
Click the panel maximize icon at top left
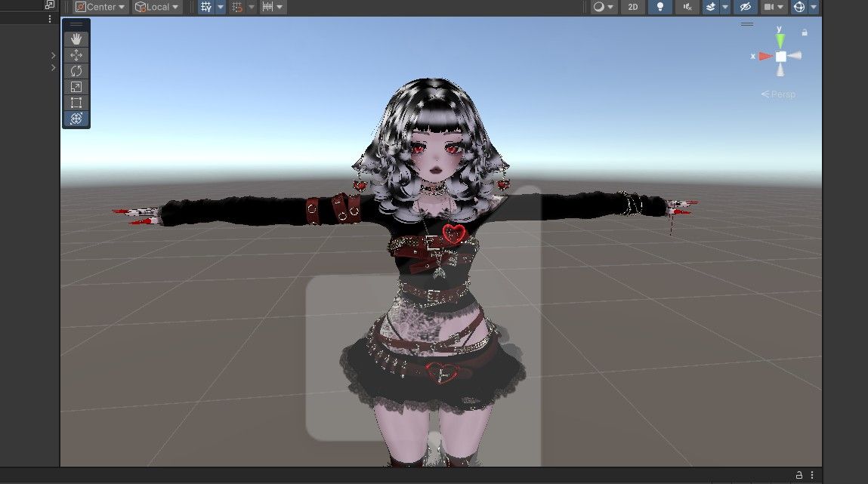(x=50, y=5)
